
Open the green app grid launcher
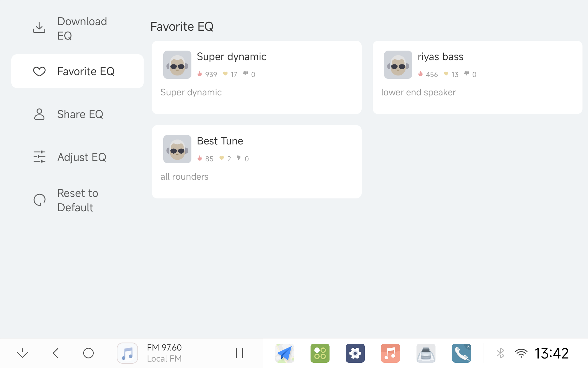click(x=320, y=353)
